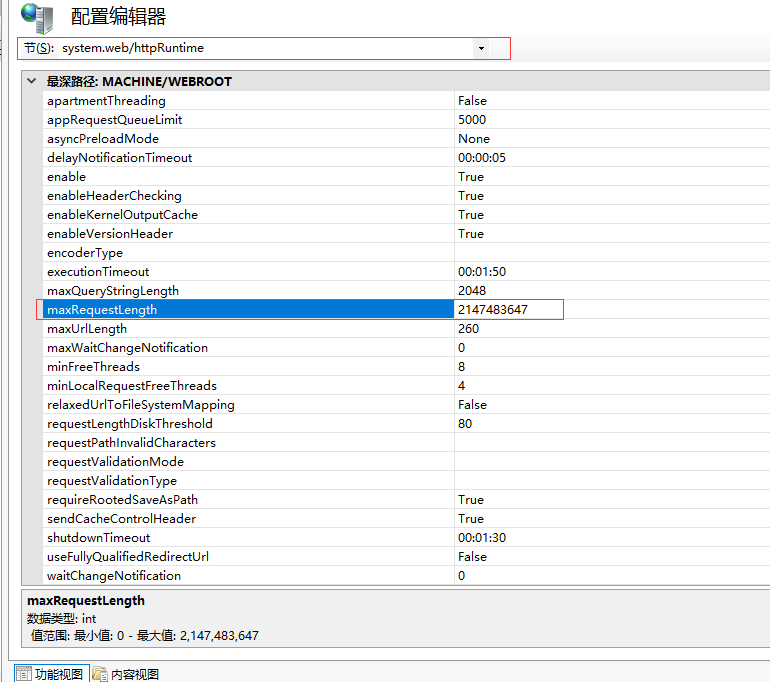Screen dimensions: 770x682
Task: Select the executionTimeout property
Action: [x=98, y=272]
